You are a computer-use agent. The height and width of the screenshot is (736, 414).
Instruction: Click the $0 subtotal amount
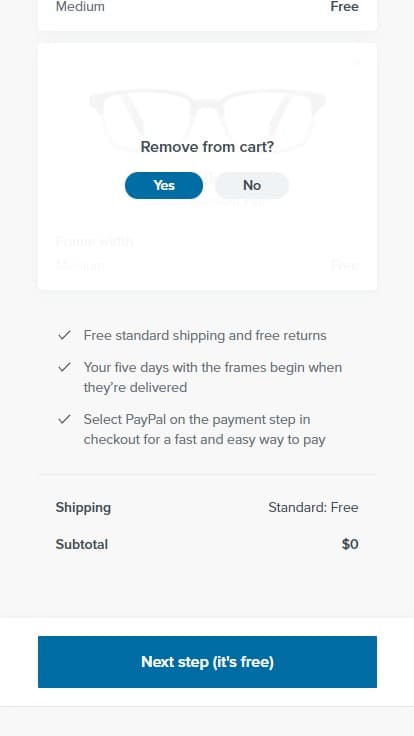click(350, 544)
